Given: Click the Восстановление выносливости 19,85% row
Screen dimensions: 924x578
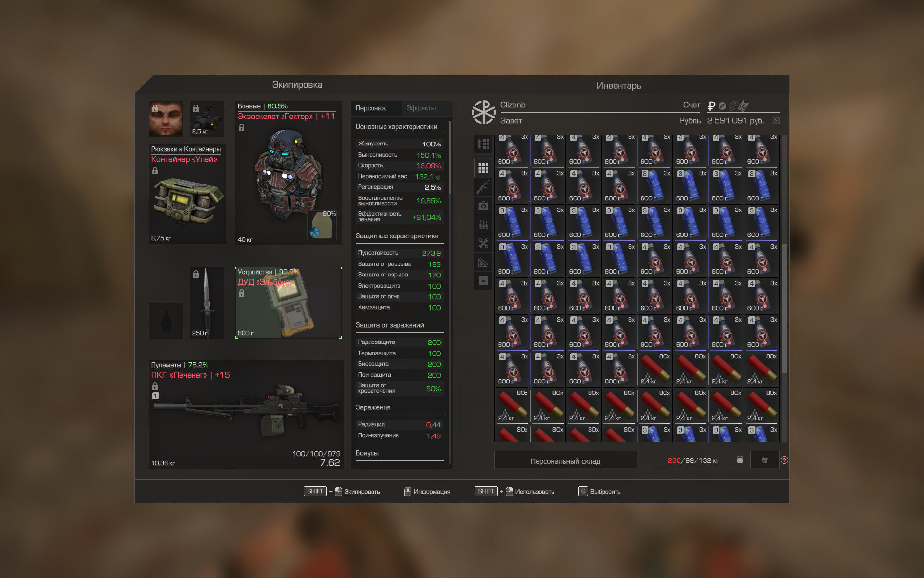Looking at the screenshot, I should tap(399, 201).
